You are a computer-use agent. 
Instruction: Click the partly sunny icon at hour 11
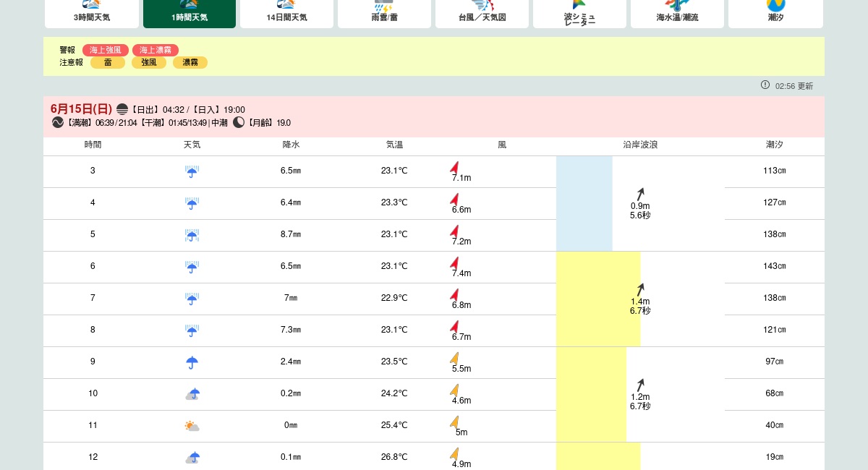coord(192,426)
